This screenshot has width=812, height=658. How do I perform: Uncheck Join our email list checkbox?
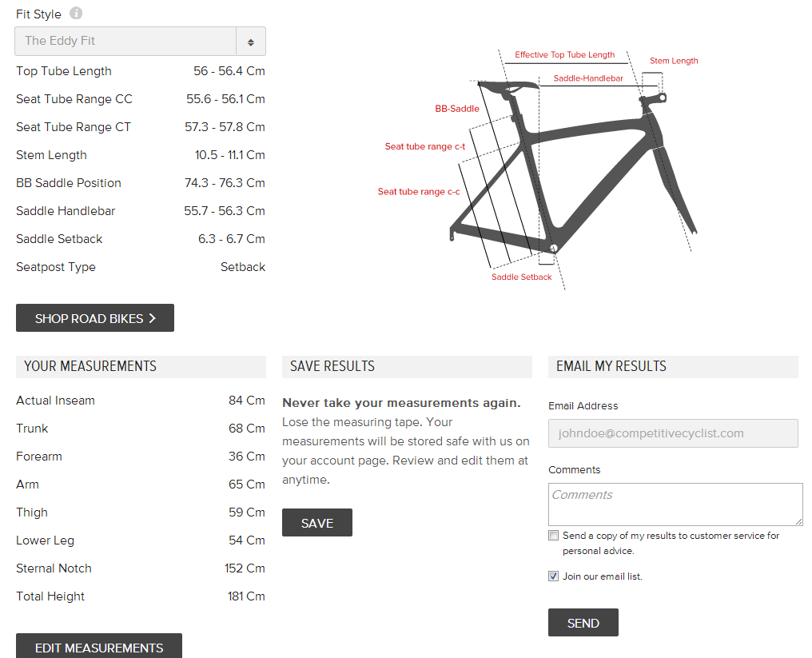point(554,576)
